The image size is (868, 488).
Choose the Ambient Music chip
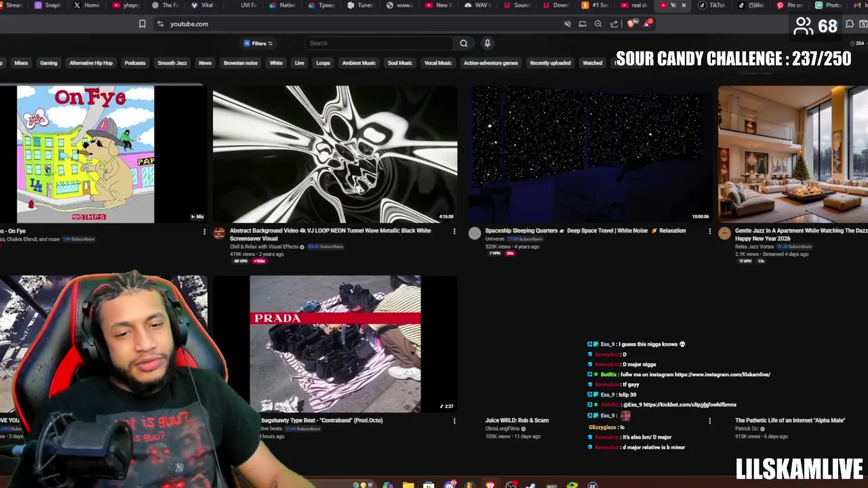[359, 63]
